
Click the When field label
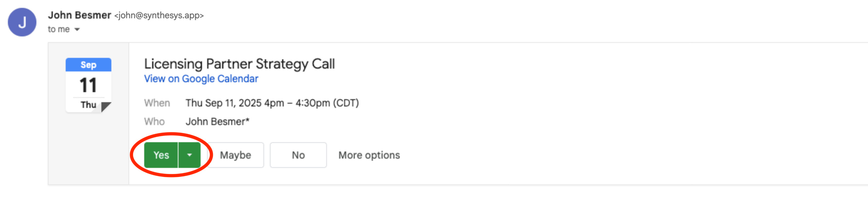[x=157, y=103]
